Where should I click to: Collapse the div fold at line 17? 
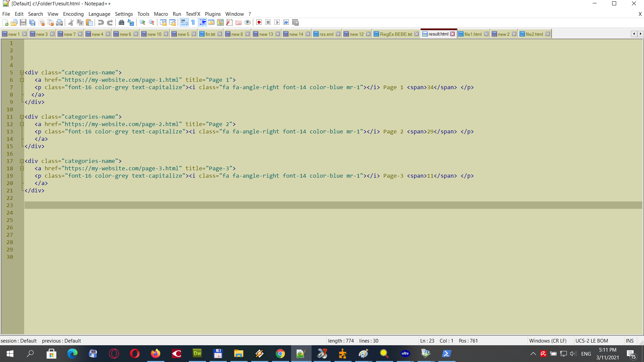(x=22, y=161)
